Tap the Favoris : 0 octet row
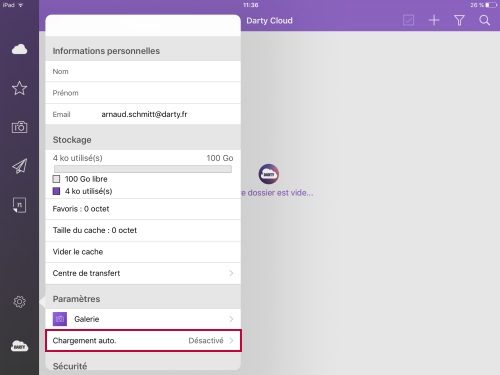The image size is (500, 375). click(143, 209)
